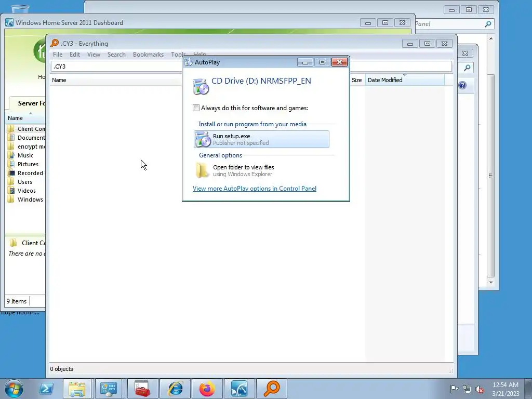Switch to Home Server Dashboard taskbar icon
Viewport: 532px width, 399px height.
point(240,389)
